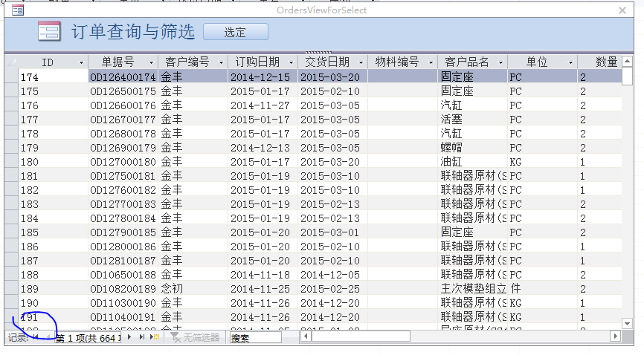Go to the first record in navigator
This screenshot has height=355, width=644.
coord(35,337)
